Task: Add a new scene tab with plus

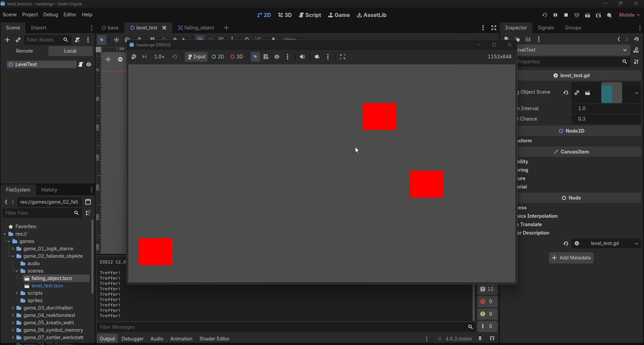Action: pos(226,28)
